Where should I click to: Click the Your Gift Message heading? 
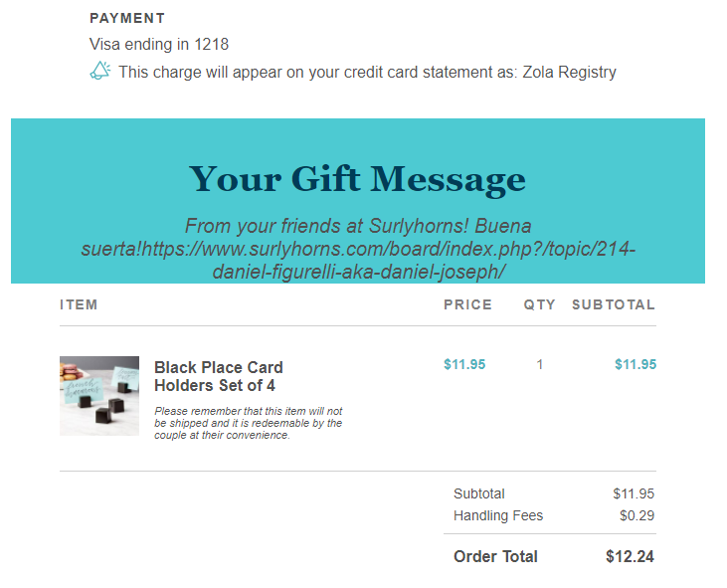[357, 179]
